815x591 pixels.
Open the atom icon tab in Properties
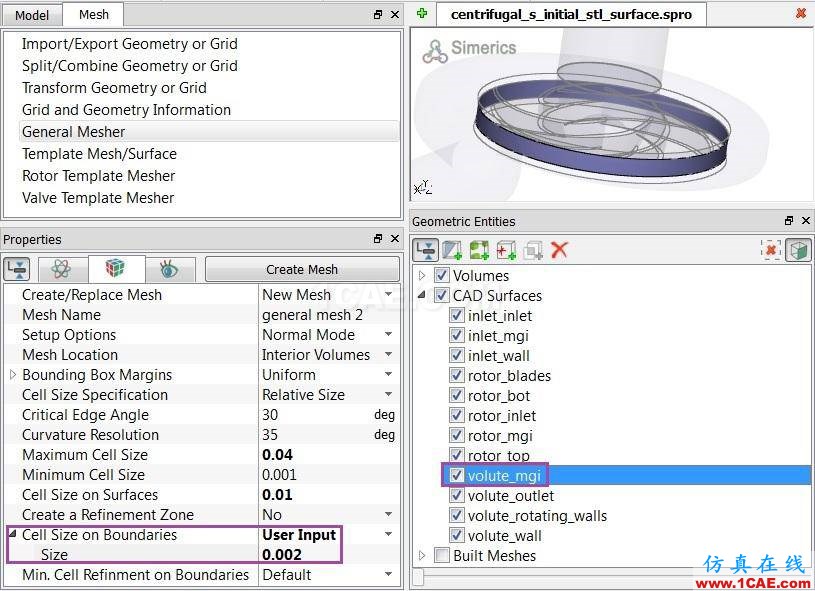(x=61, y=269)
